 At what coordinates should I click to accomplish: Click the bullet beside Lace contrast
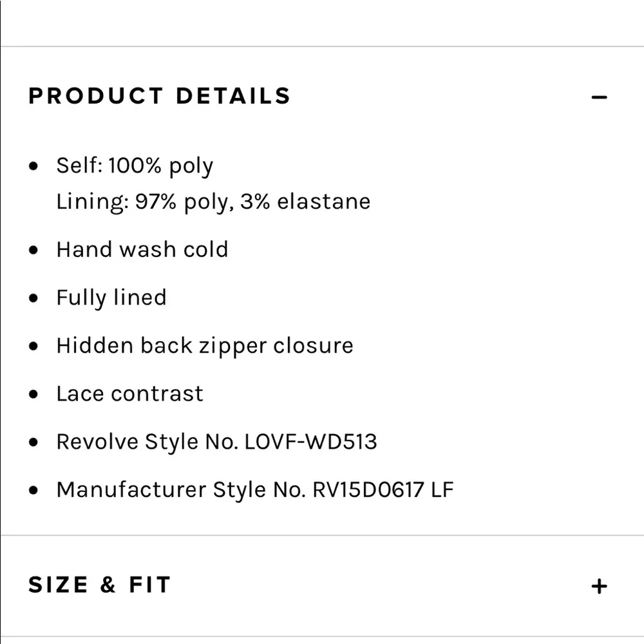(32, 393)
